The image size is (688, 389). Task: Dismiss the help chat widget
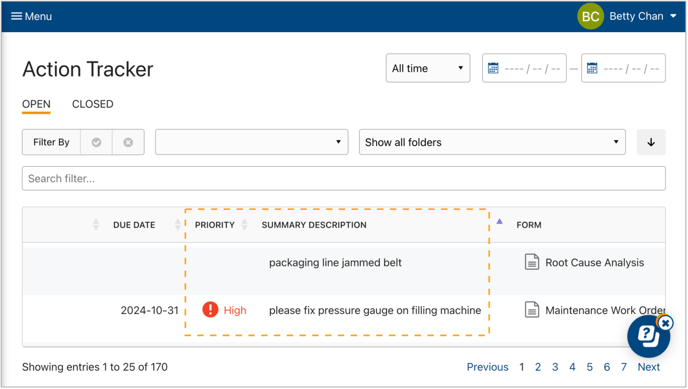pos(666,324)
